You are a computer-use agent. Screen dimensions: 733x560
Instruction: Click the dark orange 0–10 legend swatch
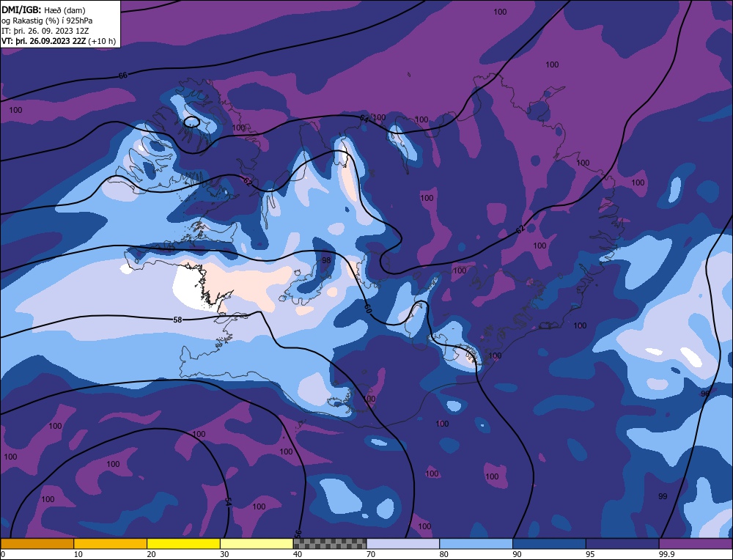(37, 543)
